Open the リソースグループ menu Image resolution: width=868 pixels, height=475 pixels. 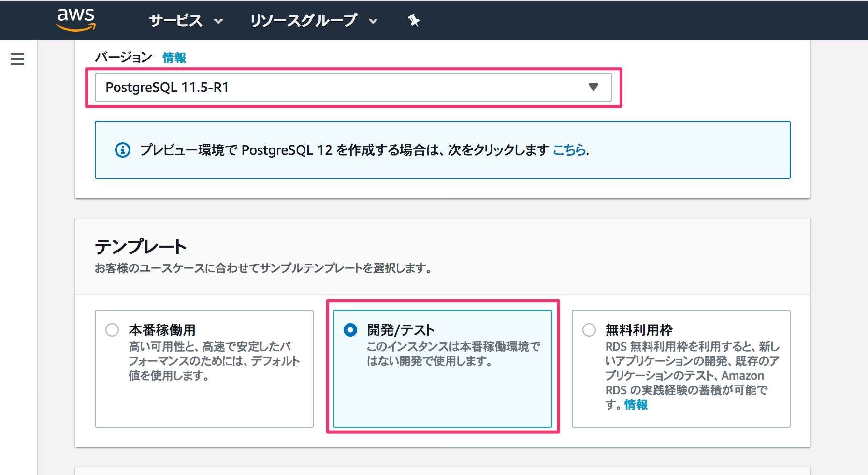(304, 20)
